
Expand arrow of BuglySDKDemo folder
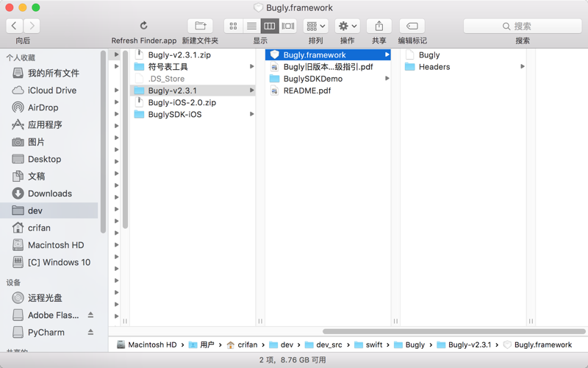click(x=387, y=79)
